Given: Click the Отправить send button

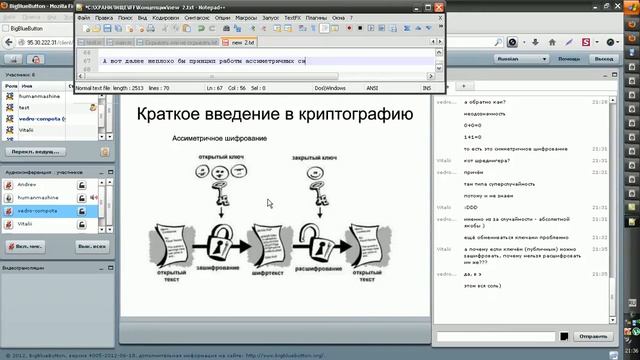Looking at the screenshot, I should pyautogui.click(x=593, y=336).
